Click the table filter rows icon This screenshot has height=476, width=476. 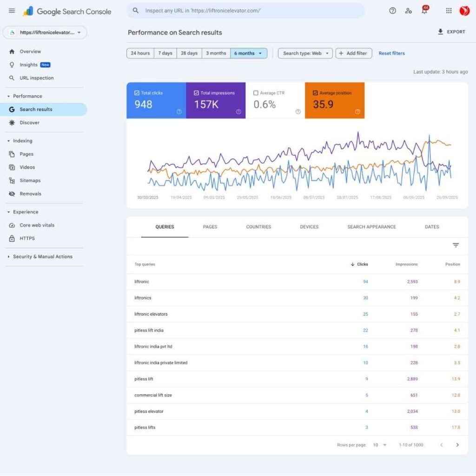pyautogui.click(x=456, y=245)
